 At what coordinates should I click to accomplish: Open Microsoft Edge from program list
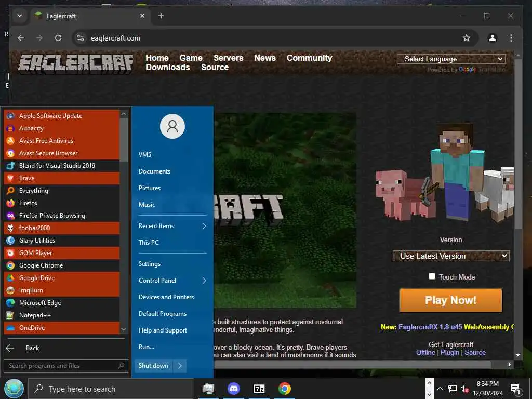pyautogui.click(x=61, y=303)
